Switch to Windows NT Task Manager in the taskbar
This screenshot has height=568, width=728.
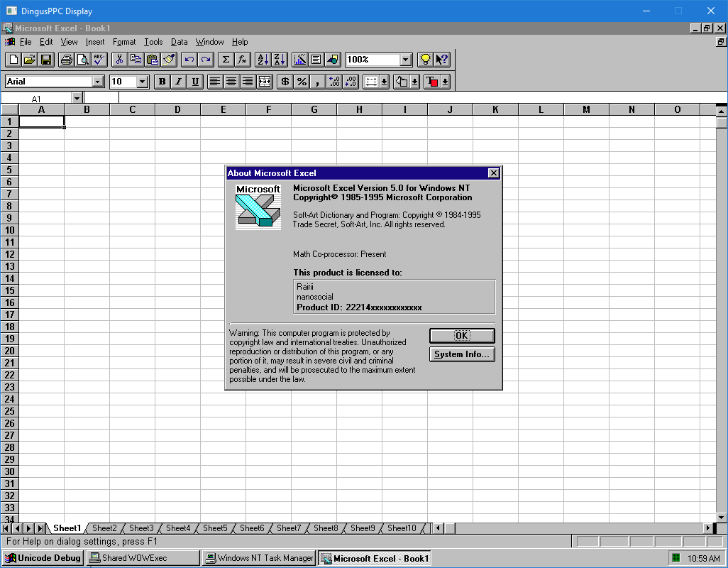click(x=259, y=558)
